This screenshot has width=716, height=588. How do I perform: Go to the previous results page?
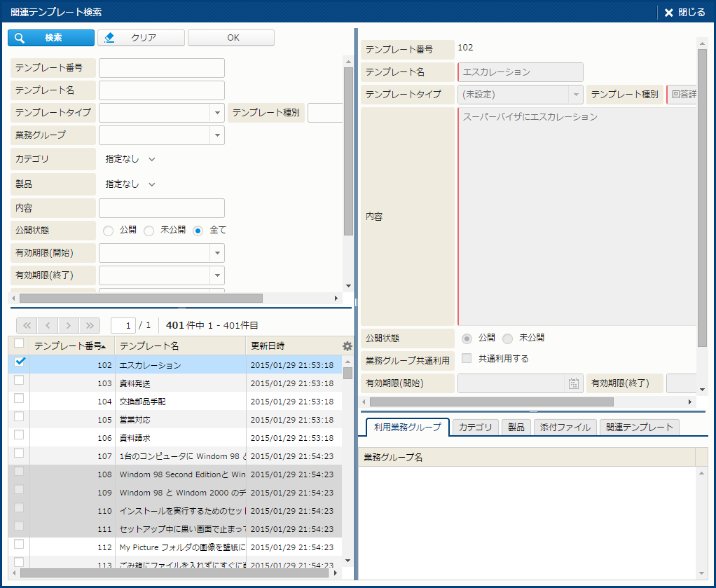48,325
